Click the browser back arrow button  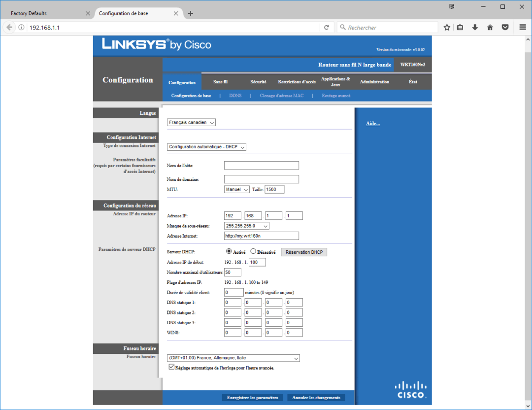point(9,28)
